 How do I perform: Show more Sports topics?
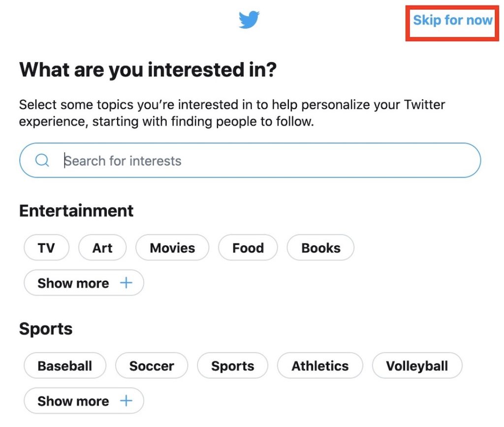point(83,400)
